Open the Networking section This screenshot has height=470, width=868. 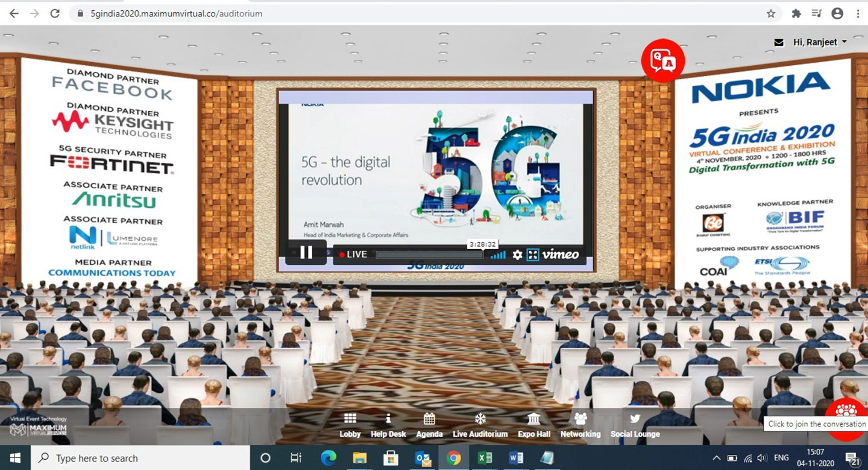point(580,425)
